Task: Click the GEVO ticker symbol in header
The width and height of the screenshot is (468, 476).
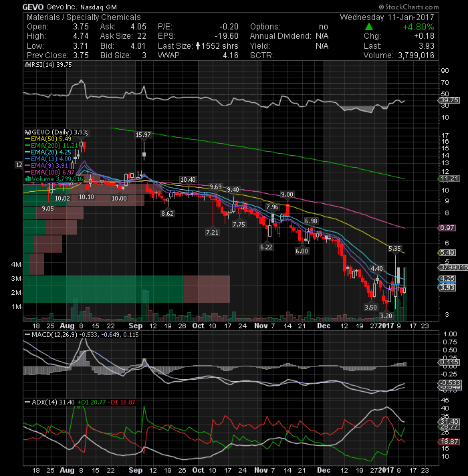Action: (x=33, y=7)
